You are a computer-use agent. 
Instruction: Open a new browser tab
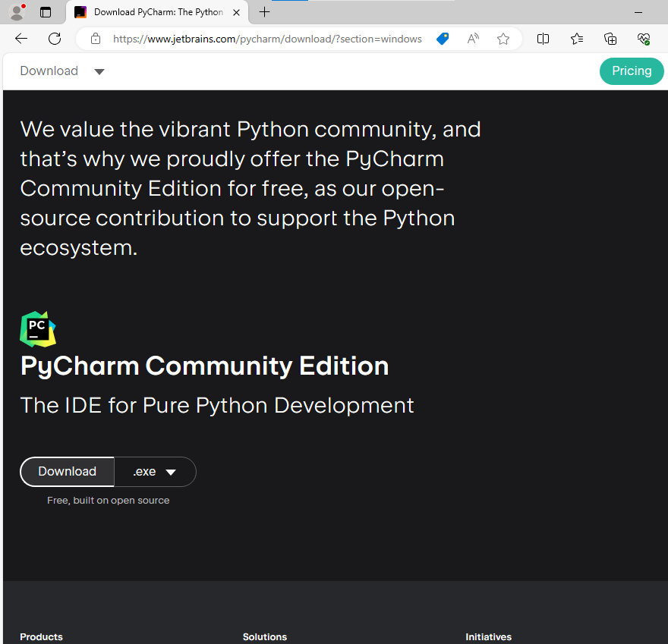tap(264, 12)
